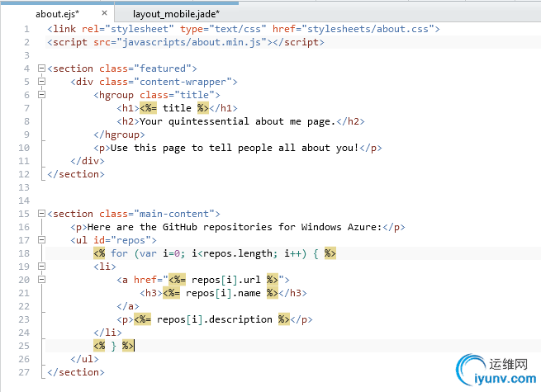Place cursor on "javascripts/about.min.js" src value
The width and height of the screenshot is (541, 392).
click(x=192, y=42)
